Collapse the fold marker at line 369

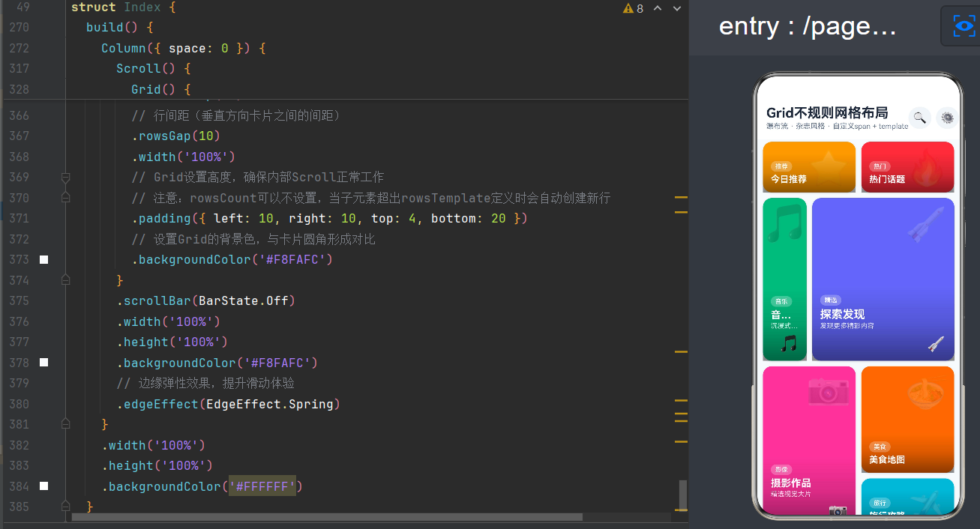pyautogui.click(x=65, y=178)
